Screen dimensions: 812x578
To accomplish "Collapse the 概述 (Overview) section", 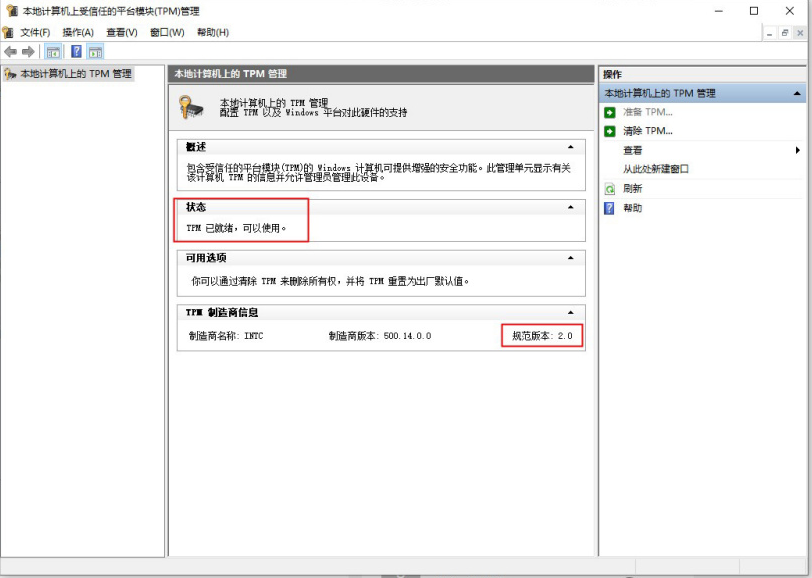I will (x=570, y=145).
